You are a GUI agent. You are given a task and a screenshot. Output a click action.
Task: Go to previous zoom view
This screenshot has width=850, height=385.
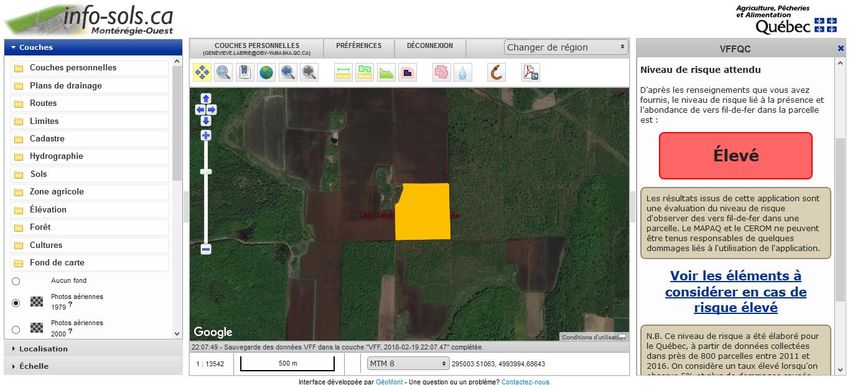[x=288, y=72]
